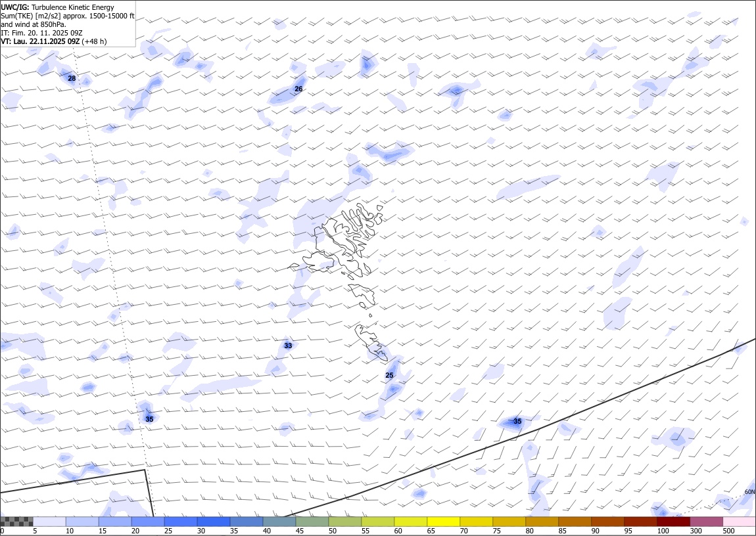Click the legend swatch between 70 and 75
The image size is (756, 536).
point(476,522)
